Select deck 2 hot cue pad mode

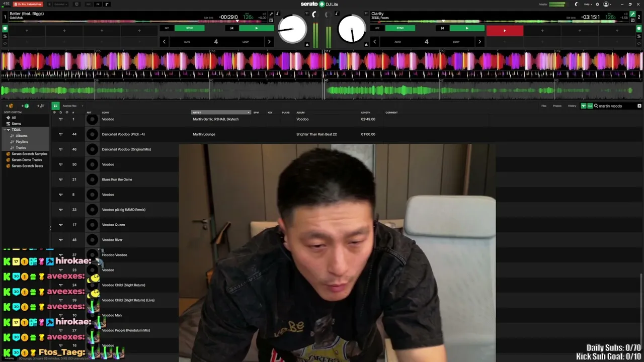(x=639, y=30)
